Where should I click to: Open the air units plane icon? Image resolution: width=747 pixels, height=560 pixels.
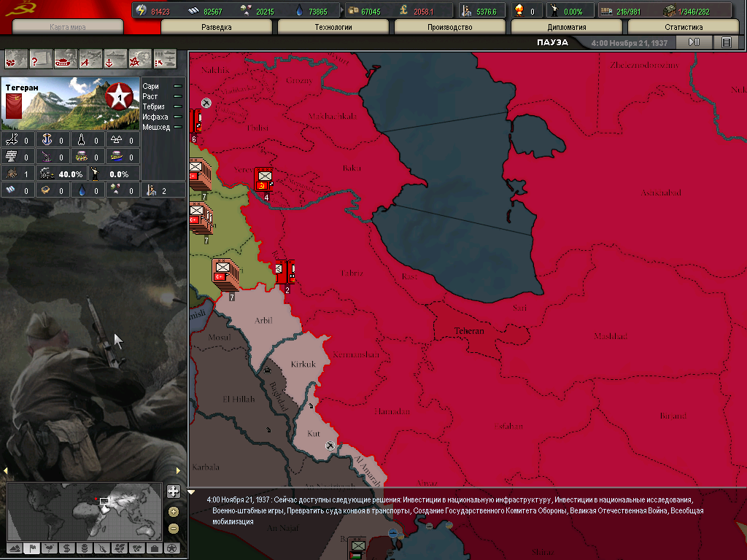[90, 60]
